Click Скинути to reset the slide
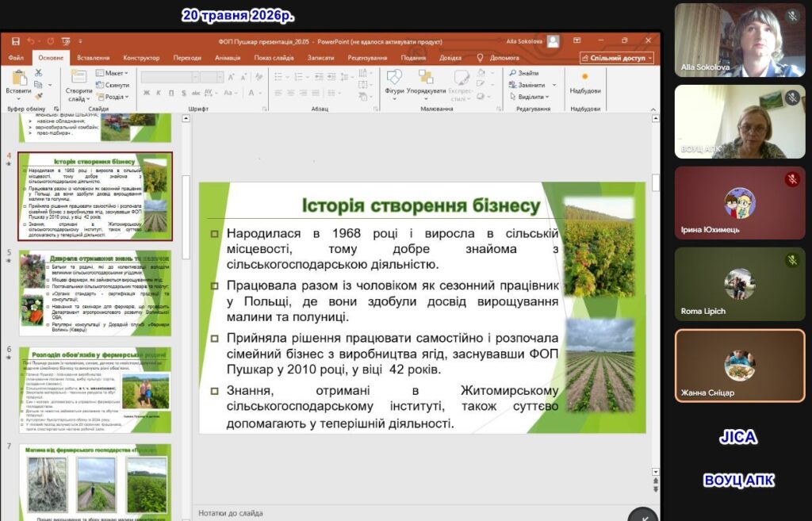Screen dimensions: 812x521 coord(113,85)
